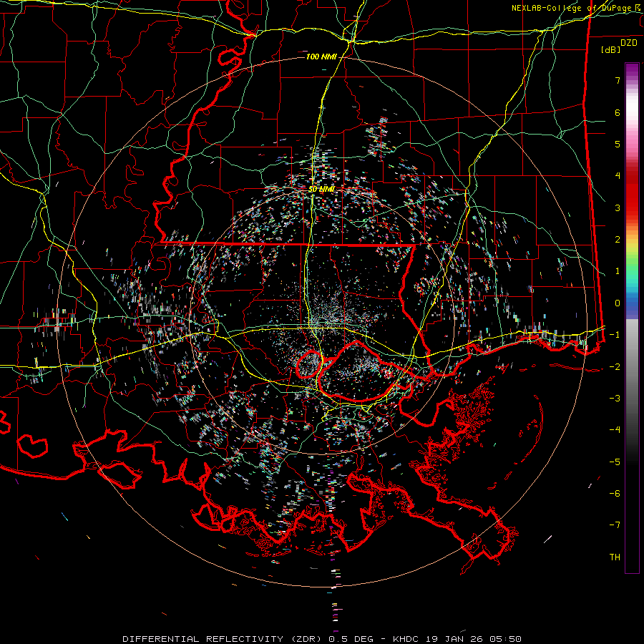The height and width of the screenshot is (644, 644).
Task: Click the 4 tick label on the scale
Action: 618,176
